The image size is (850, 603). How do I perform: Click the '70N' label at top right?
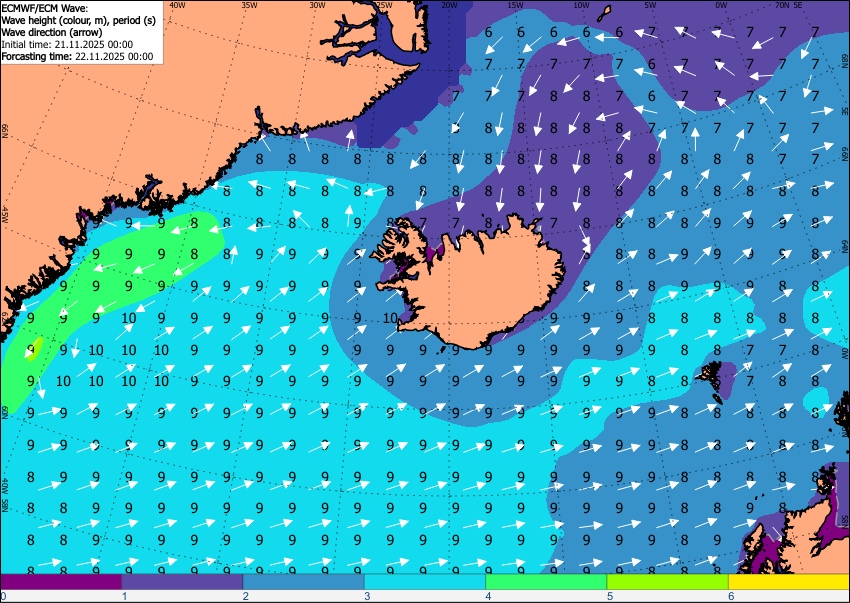(x=782, y=5)
